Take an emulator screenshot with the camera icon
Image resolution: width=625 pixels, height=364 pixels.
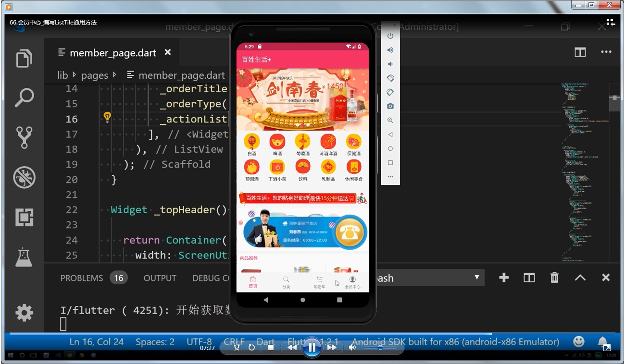390,106
